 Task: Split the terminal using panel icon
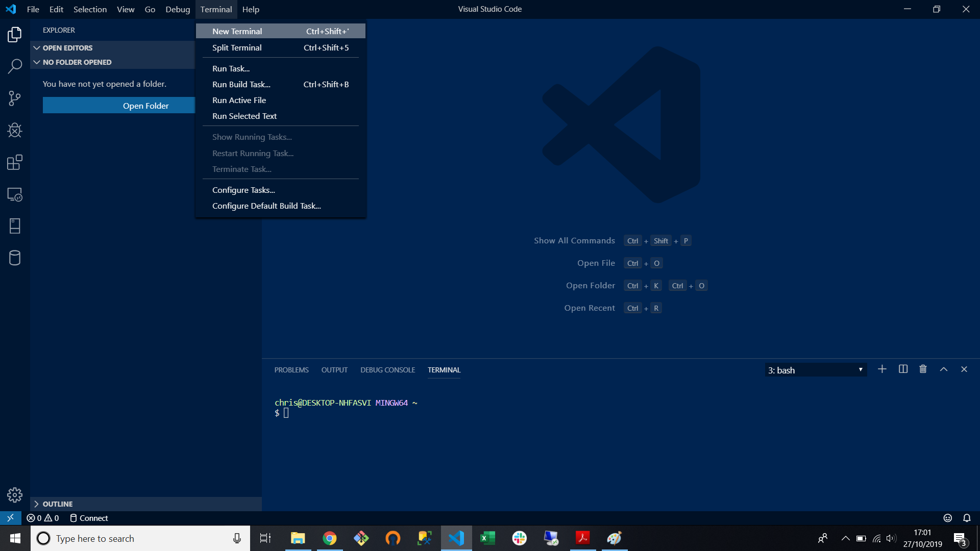click(903, 369)
